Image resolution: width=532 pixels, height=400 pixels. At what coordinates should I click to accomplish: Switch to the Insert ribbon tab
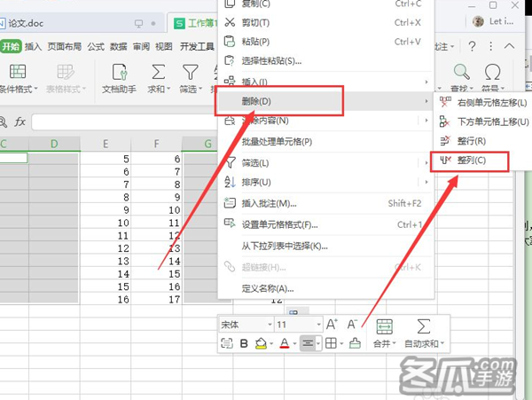34,46
